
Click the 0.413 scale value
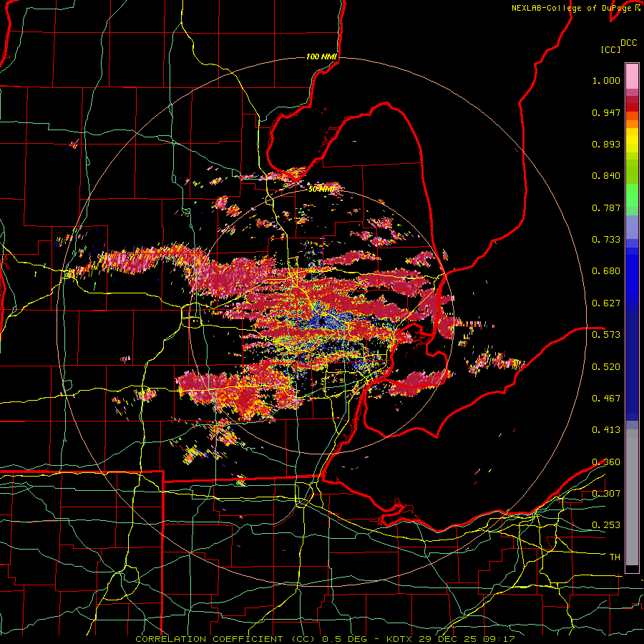point(606,430)
